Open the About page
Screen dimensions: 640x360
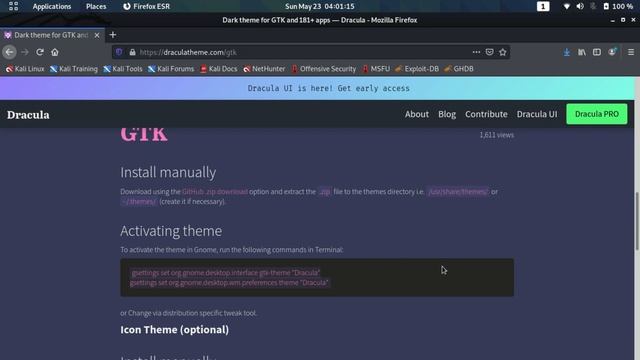(417, 114)
